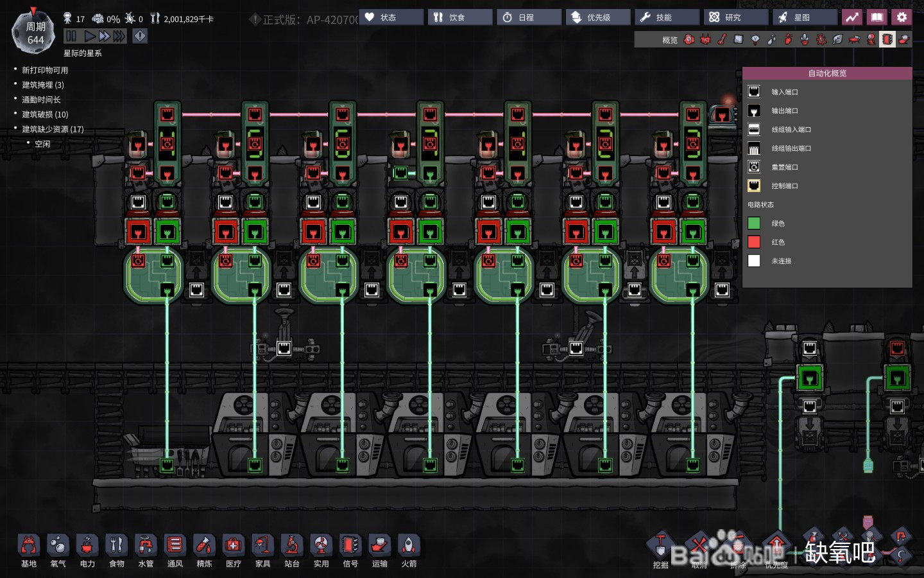Image resolution: width=924 pixels, height=578 pixels.
Task: Click the 2,001,829 千卡 calories counter
Action: tap(182, 19)
